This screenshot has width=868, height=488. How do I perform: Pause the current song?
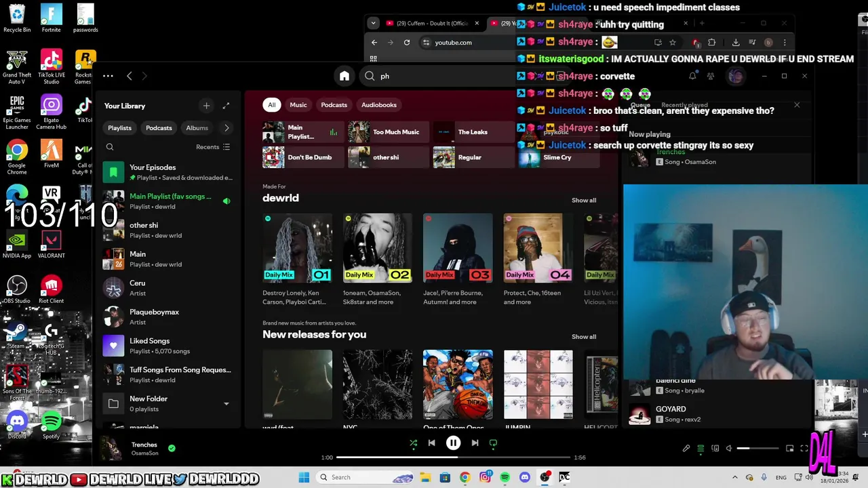453,443
